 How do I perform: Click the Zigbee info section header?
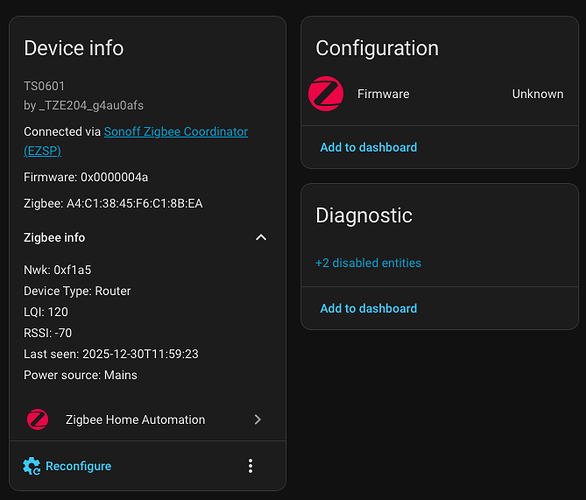(146, 238)
